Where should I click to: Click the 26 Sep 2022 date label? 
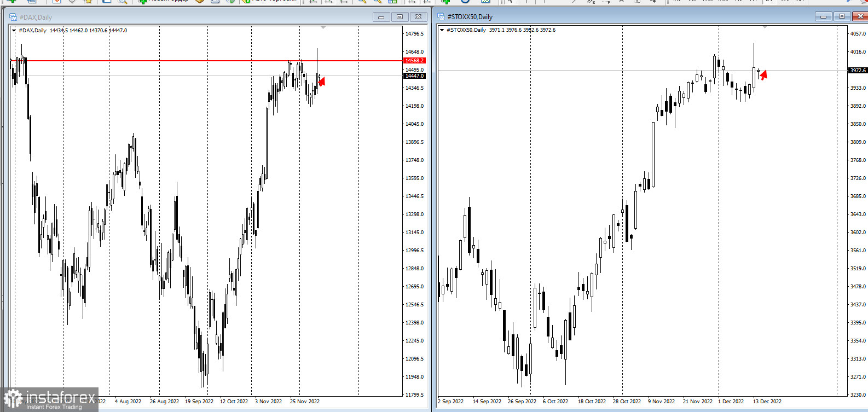(522, 402)
